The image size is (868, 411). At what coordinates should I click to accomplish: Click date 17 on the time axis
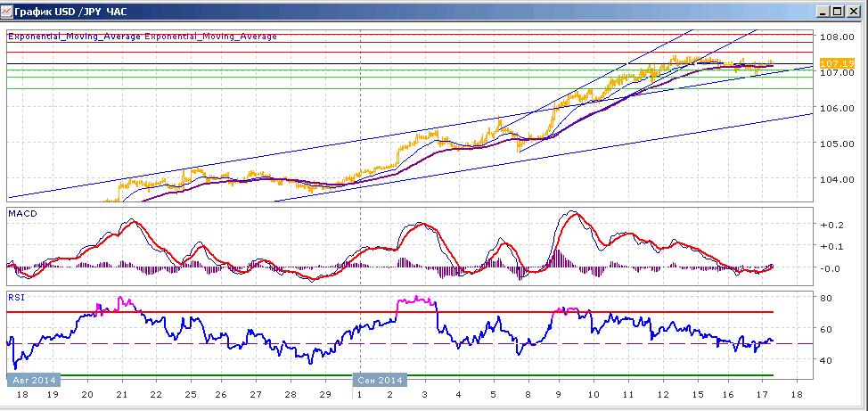762,394
